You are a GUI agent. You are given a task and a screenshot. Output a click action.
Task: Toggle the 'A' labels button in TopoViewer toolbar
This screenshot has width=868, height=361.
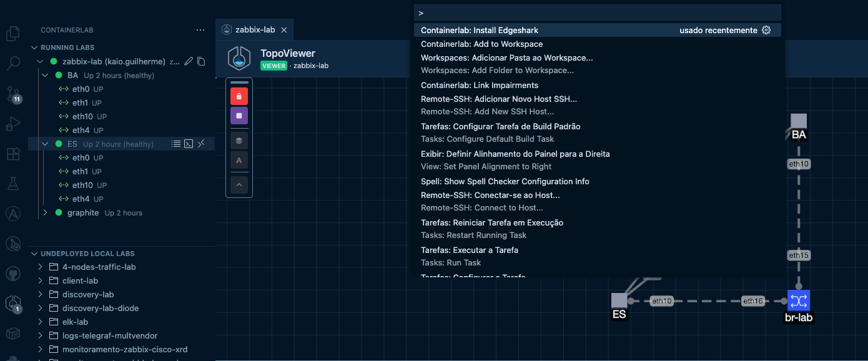point(239,161)
